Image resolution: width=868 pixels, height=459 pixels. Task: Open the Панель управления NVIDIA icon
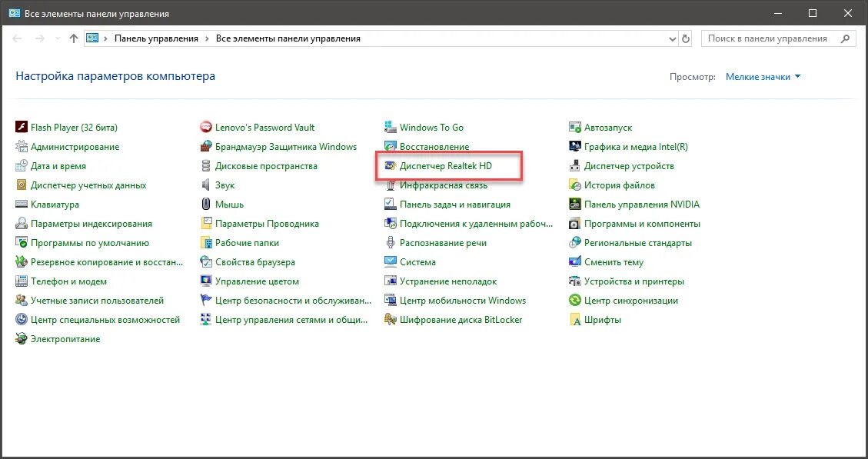point(575,205)
